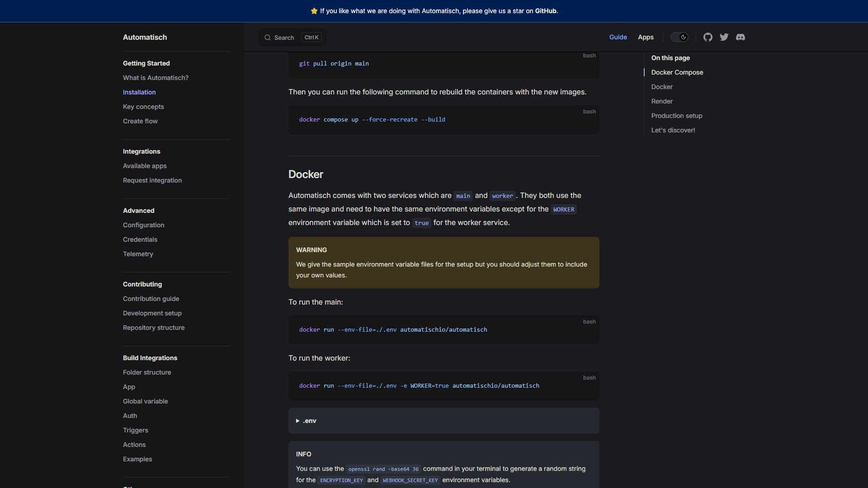Open the Examples page
This screenshot has height=488, width=868.
pyautogui.click(x=137, y=459)
